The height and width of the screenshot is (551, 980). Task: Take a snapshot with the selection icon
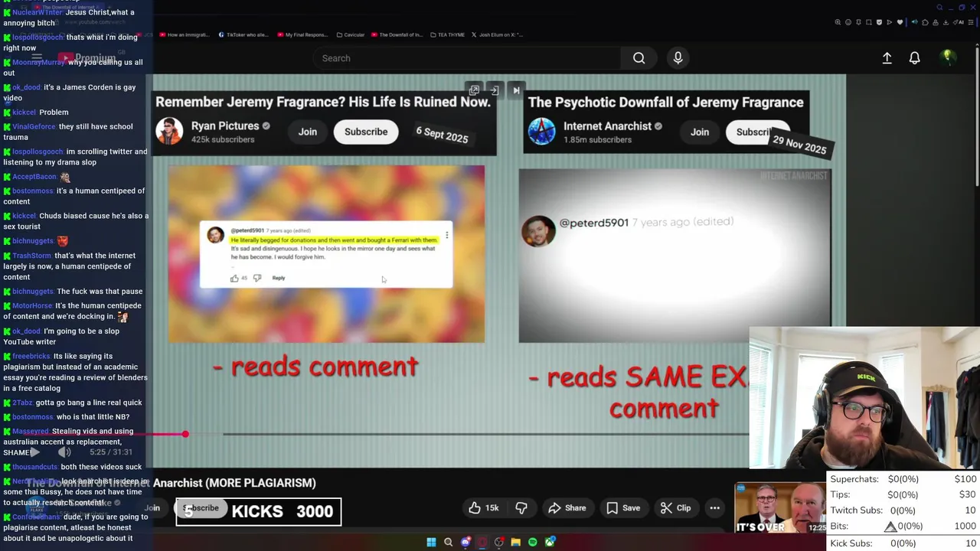coord(869,22)
